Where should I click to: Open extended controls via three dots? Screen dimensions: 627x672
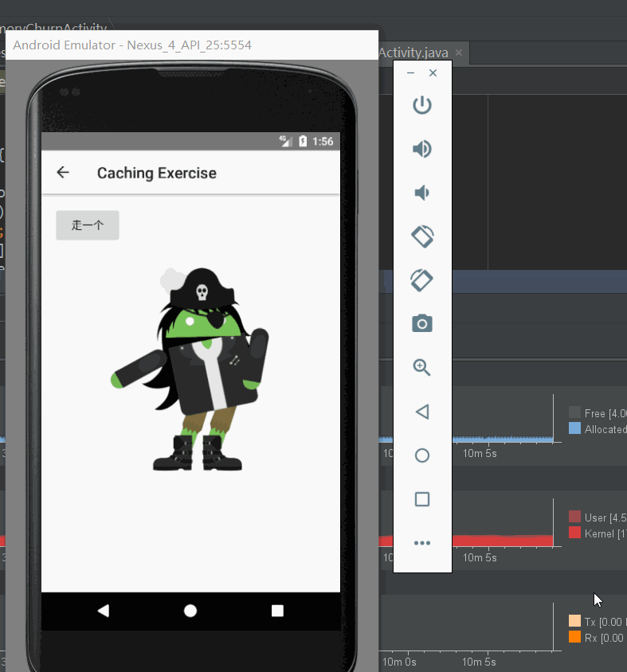tap(422, 543)
